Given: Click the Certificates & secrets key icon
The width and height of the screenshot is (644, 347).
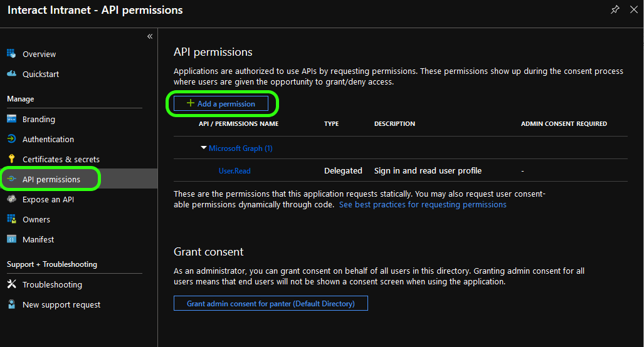Looking at the screenshot, I should 11,158.
